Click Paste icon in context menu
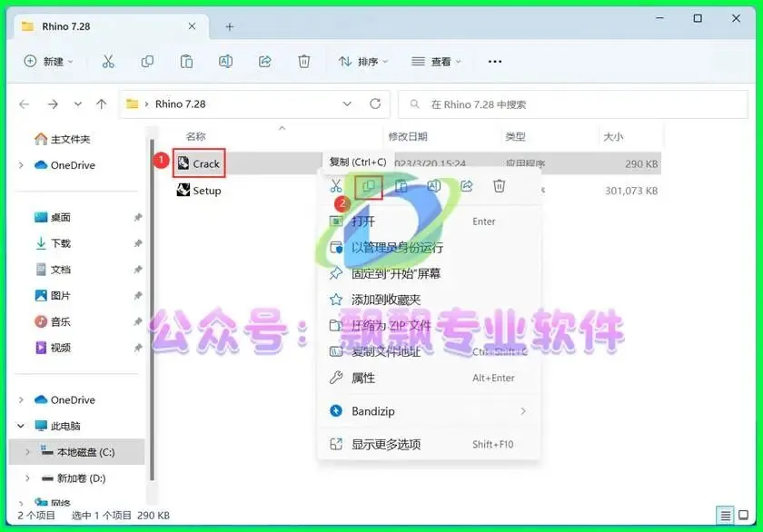Screen dimensions: 763x532 coord(401,186)
